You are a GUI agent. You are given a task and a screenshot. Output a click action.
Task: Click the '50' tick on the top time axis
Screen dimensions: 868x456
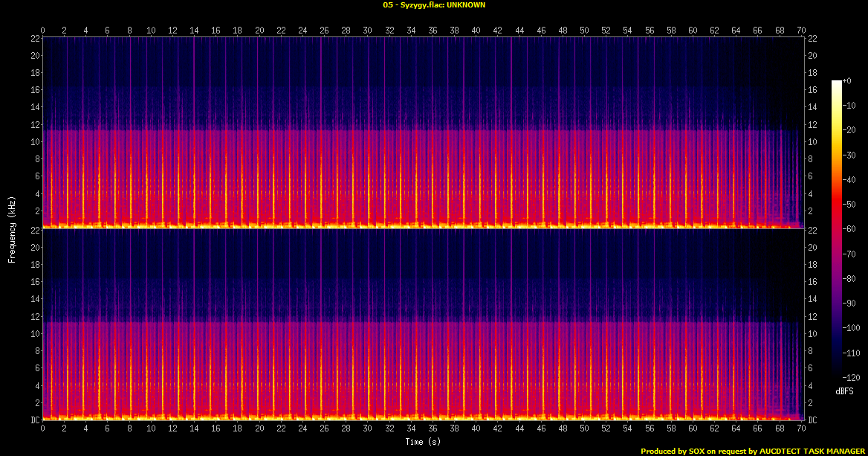click(x=584, y=30)
